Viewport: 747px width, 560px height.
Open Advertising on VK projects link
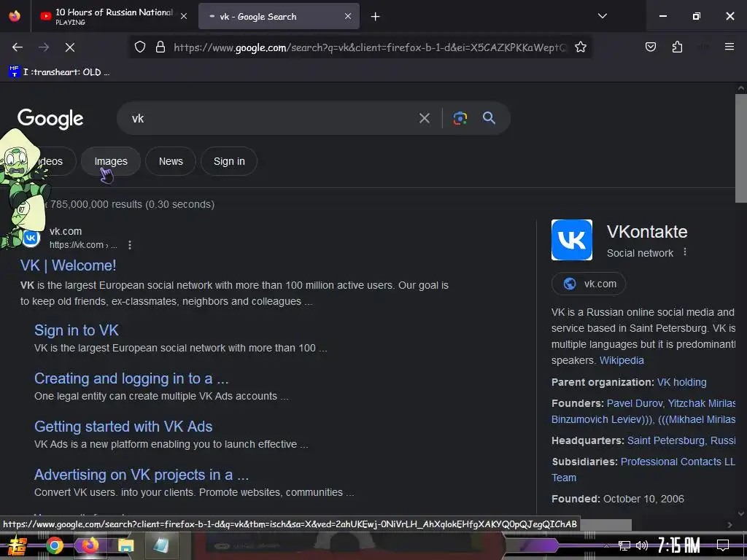click(142, 475)
